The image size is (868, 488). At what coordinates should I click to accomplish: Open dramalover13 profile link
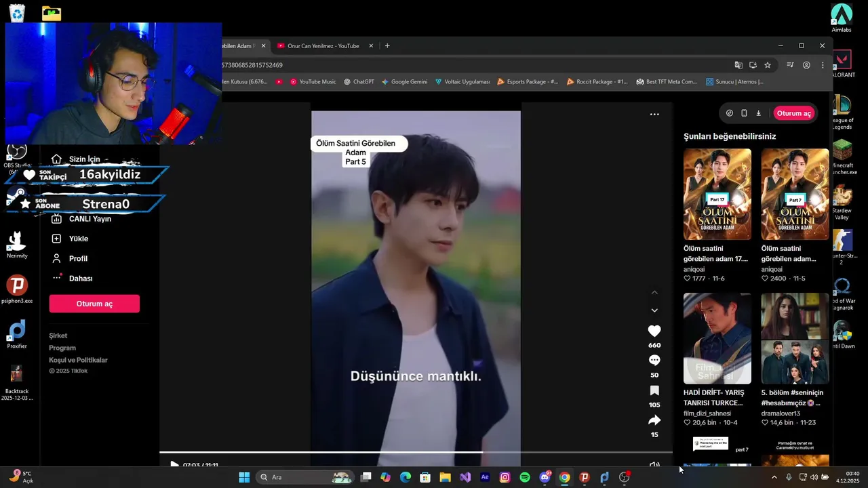pos(781,413)
